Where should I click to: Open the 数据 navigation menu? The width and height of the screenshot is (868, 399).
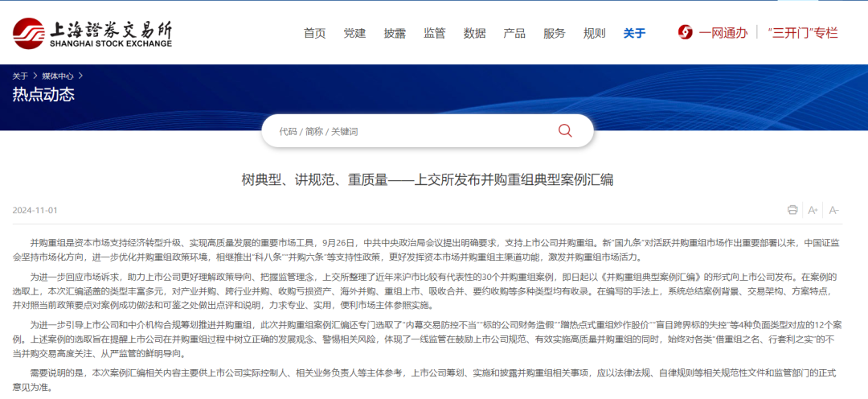[x=475, y=33]
